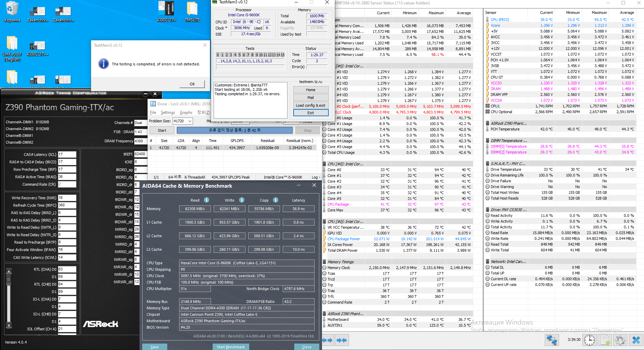Click OK in the TestMem5 completion dialog
Viewport: 644px width, 350px height.
click(192, 84)
